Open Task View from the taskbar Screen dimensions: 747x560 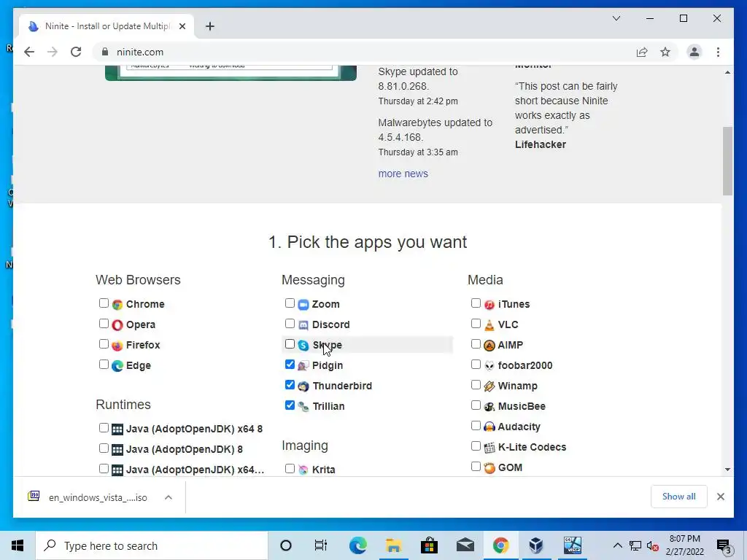(321, 545)
